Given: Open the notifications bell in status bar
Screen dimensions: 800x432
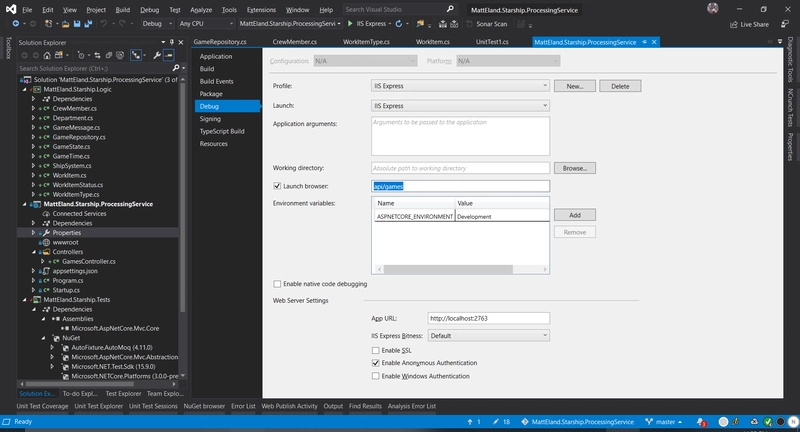Looking at the screenshot, I should coord(701,422).
